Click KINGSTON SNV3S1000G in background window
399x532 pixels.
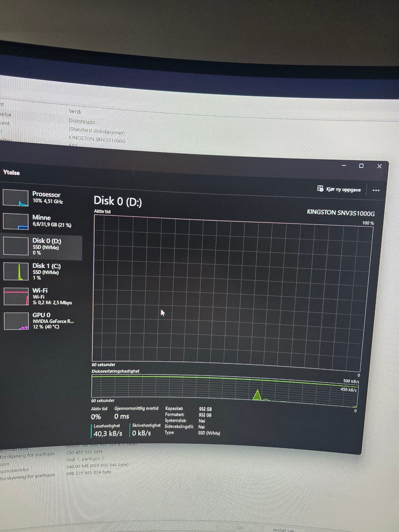97,140
